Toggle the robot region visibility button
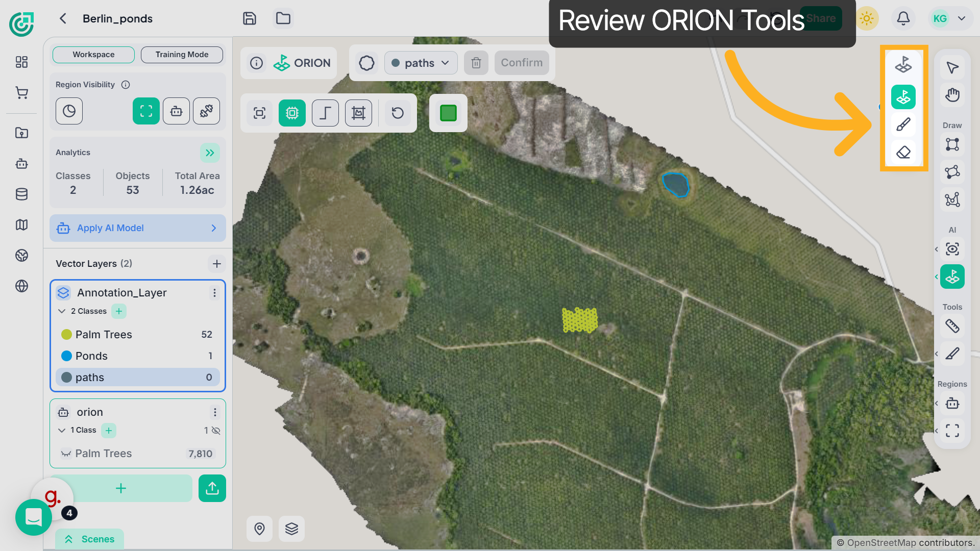This screenshot has width=980, height=551. [x=176, y=111]
